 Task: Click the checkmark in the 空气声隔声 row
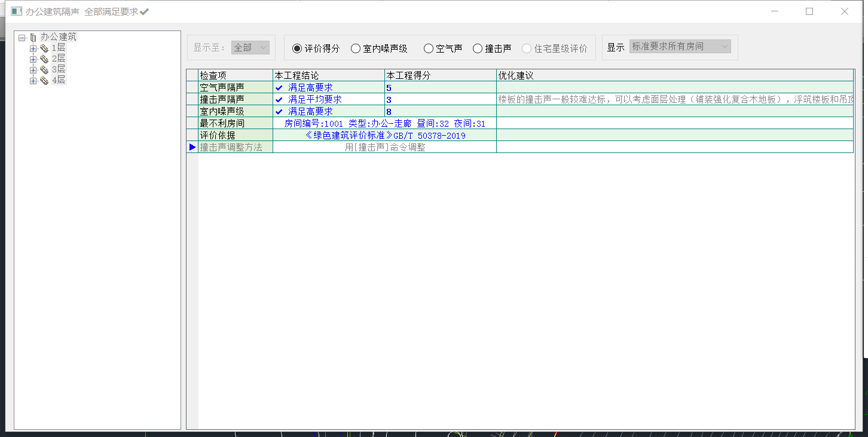279,88
